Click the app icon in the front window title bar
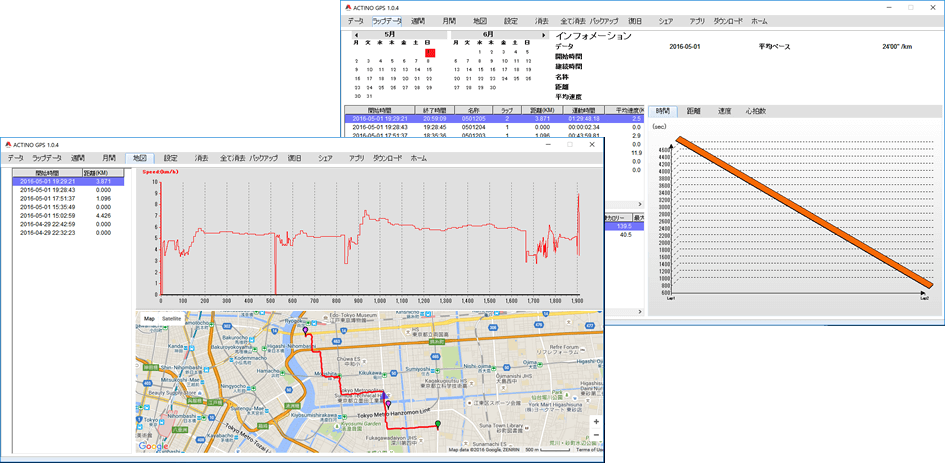The image size is (945, 463). click(8, 145)
